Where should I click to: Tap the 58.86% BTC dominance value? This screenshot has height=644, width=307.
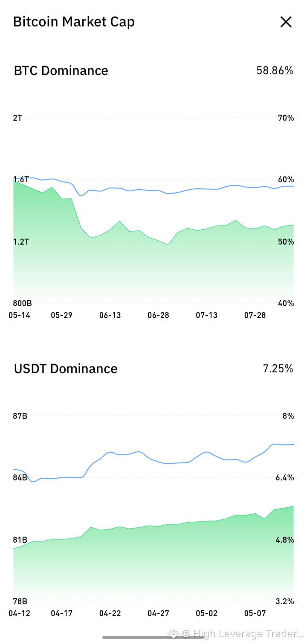275,70
